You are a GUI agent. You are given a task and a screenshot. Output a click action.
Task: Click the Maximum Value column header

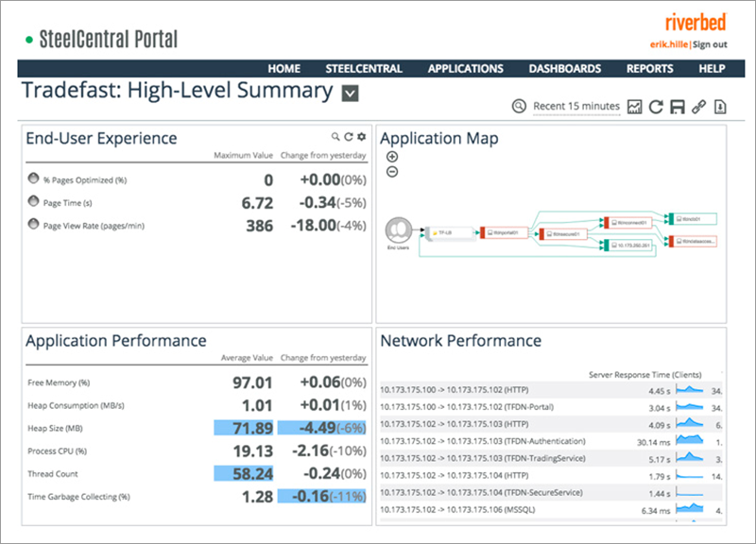(x=244, y=155)
